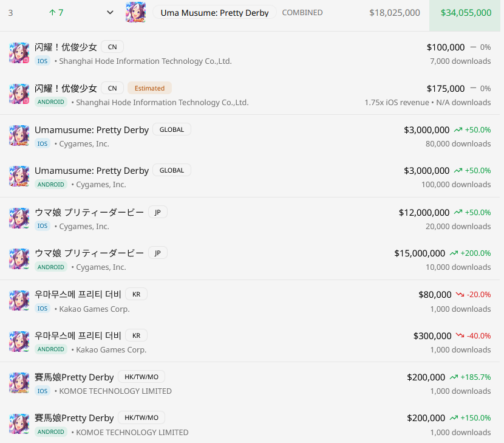Click IOS badge for JP Cygames row
The height and width of the screenshot is (443, 504).
(43, 226)
